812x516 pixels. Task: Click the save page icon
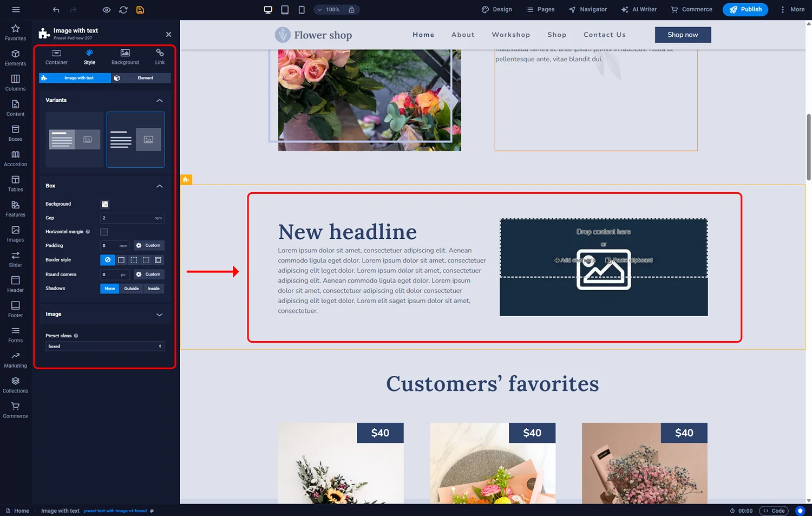(140, 10)
